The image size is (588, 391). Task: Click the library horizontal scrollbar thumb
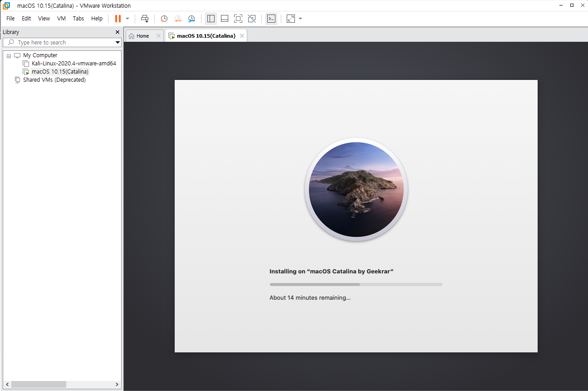39,385
